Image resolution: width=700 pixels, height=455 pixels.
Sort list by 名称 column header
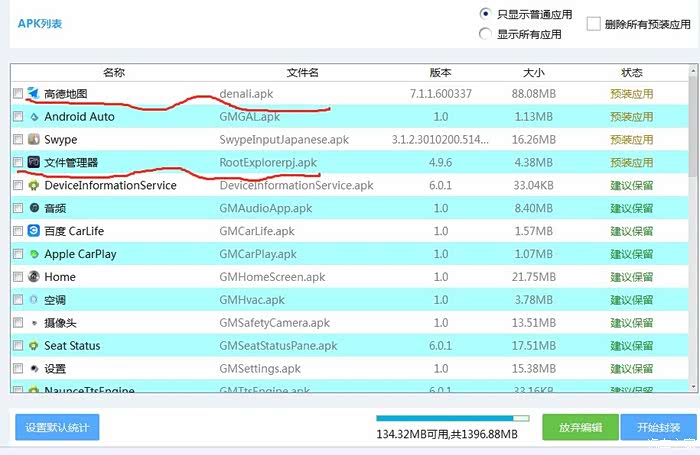pyautogui.click(x=113, y=73)
